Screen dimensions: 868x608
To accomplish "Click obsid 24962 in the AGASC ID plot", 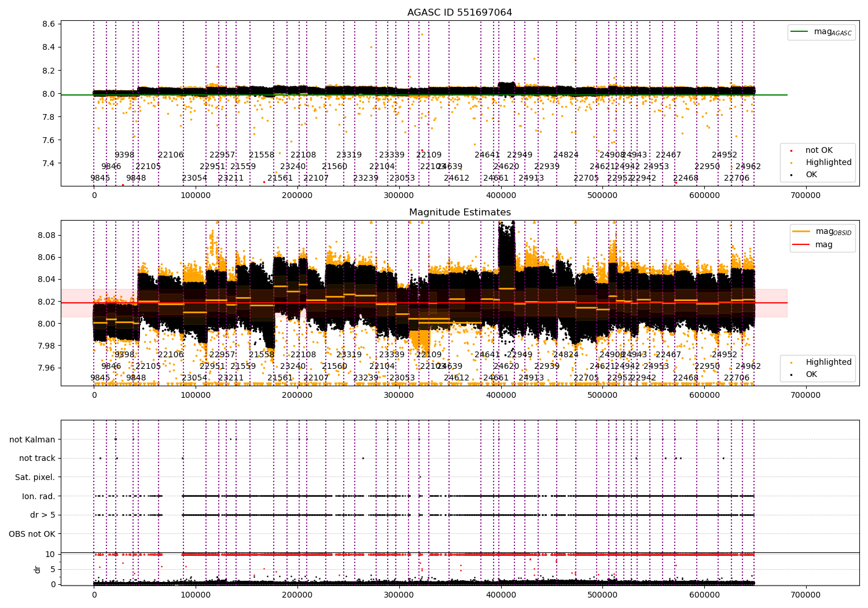I will click(748, 167).
